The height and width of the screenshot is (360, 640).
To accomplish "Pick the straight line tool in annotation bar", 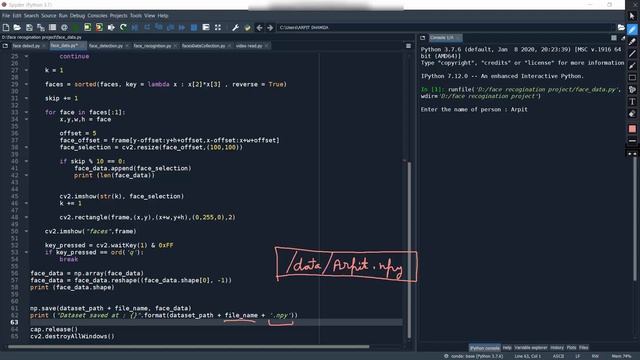I will click(x=632, y=53).
